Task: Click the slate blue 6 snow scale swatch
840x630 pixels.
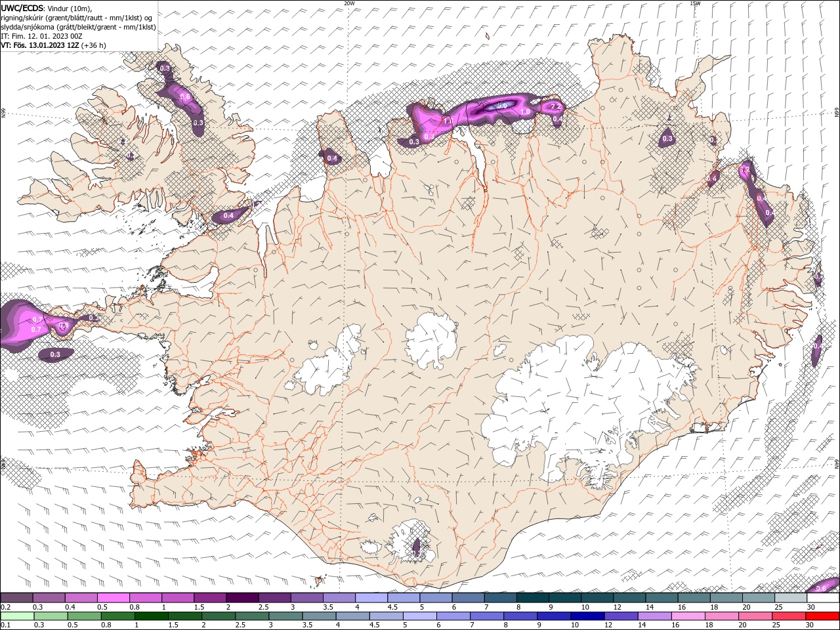Action: tap(468, 598)
